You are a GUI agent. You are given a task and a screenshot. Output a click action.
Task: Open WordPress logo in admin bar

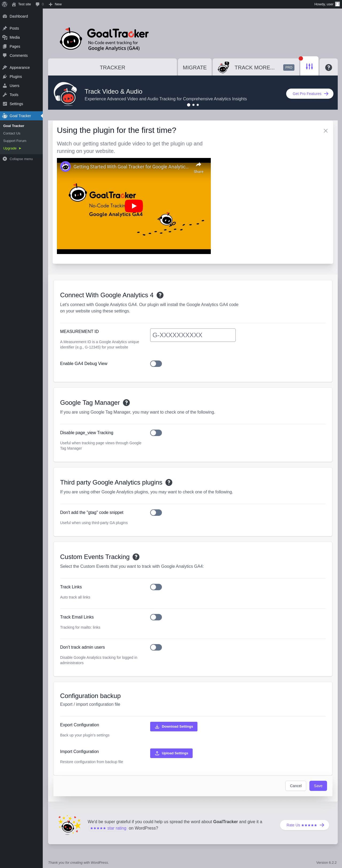point(5,4)
